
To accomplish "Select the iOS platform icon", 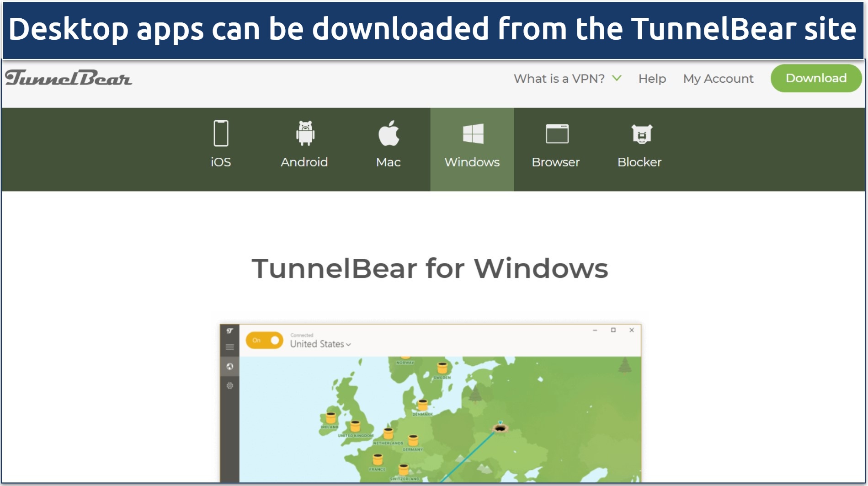I will (x=221, y=133).
